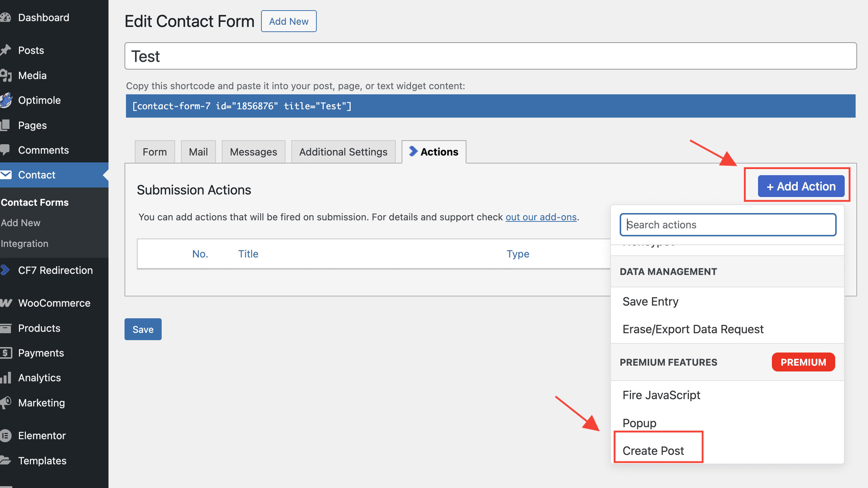868x488 pixels.
Task: Click the Contact envelope icon
Action: click(x=5, y=175)
